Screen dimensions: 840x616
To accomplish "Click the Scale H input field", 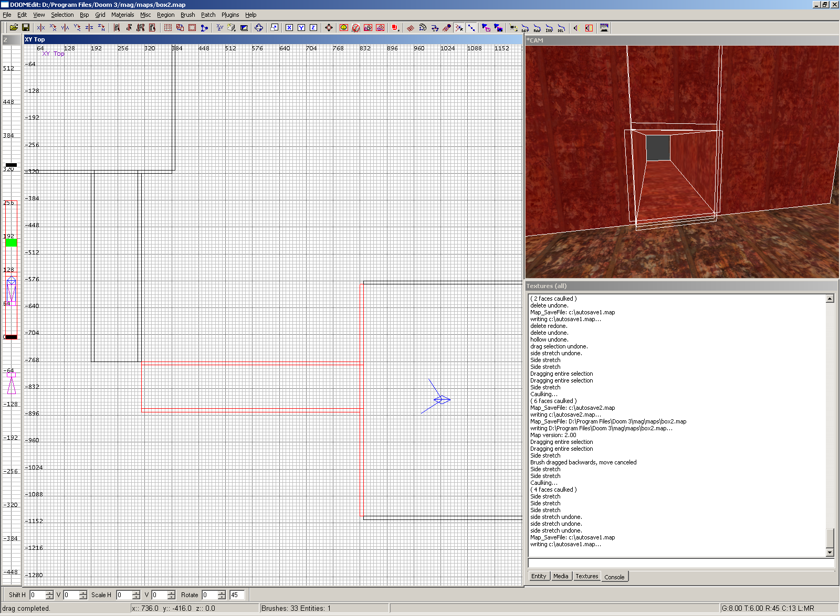I will 124,595.
